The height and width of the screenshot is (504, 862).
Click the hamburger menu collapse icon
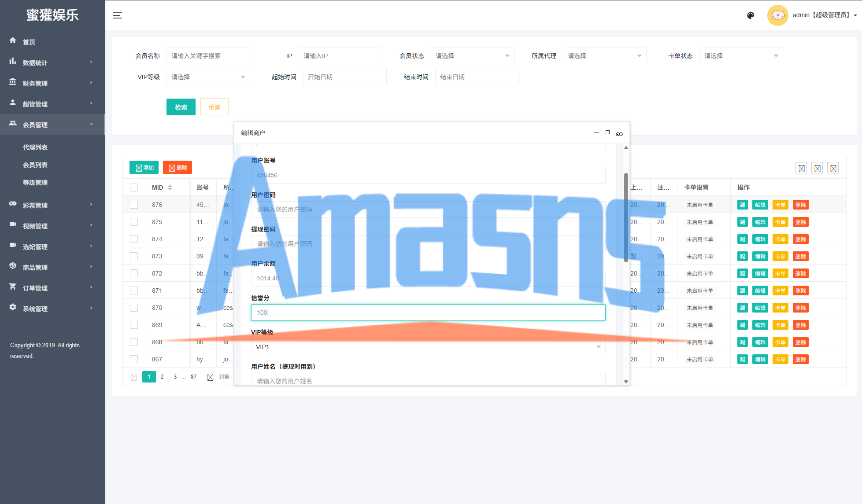[x=118, y=15]
